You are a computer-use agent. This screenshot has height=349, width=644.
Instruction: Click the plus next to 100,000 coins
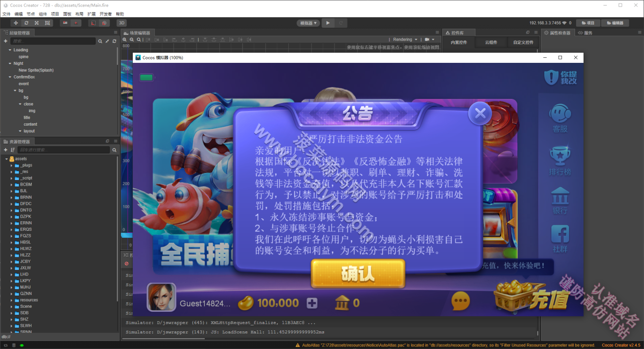[312, 303]
